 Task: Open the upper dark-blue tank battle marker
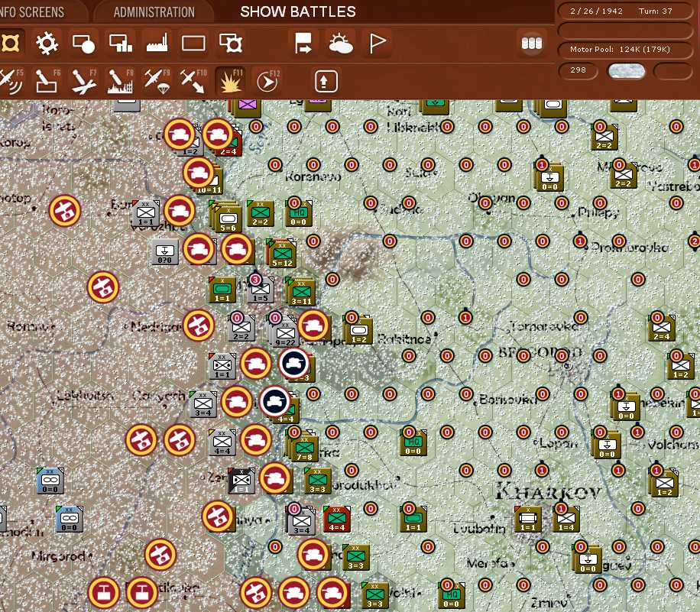point(293,364)
